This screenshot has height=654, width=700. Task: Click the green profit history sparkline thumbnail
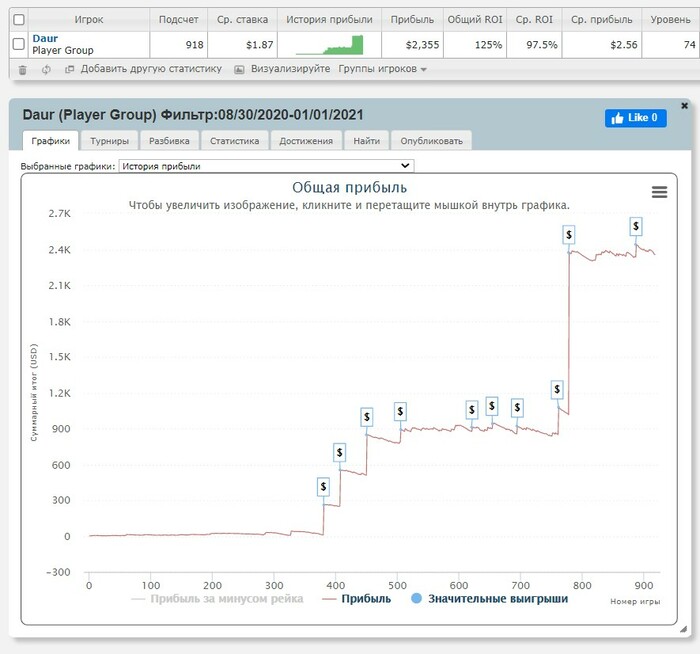[329, 45]
